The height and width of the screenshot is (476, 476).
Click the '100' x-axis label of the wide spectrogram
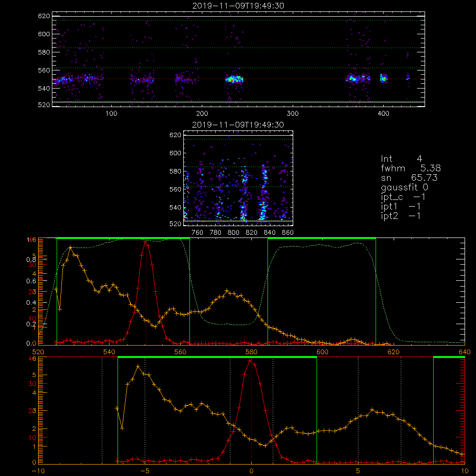pos(111,114)
